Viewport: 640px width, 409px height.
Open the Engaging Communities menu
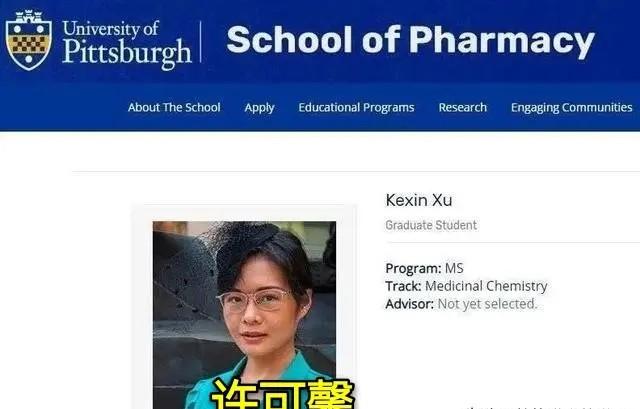tap(571, 108)
